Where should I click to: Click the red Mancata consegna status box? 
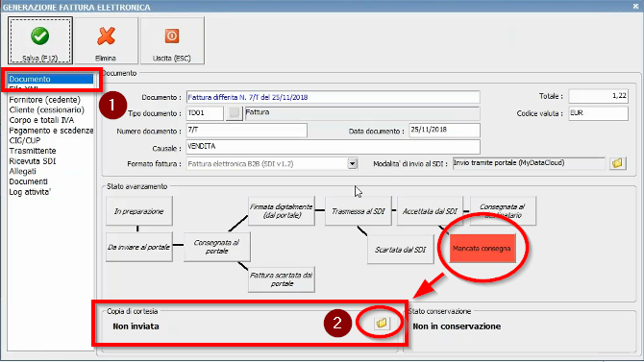pos(483,249)
